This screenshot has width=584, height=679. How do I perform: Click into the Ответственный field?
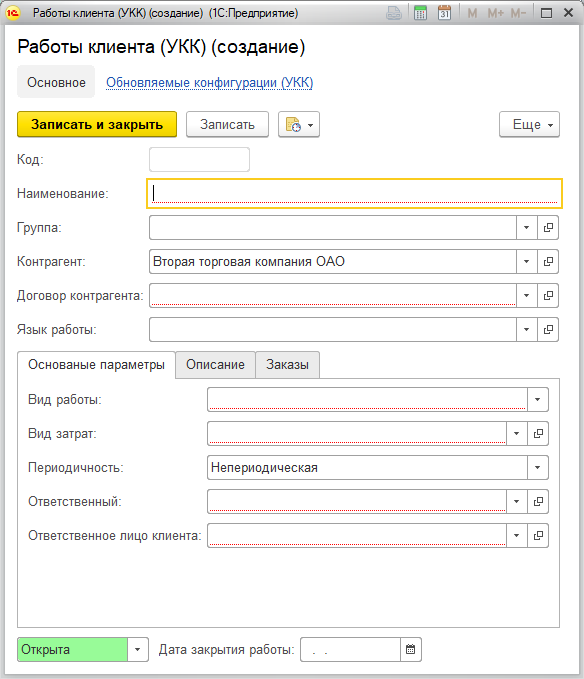[357, 501]
